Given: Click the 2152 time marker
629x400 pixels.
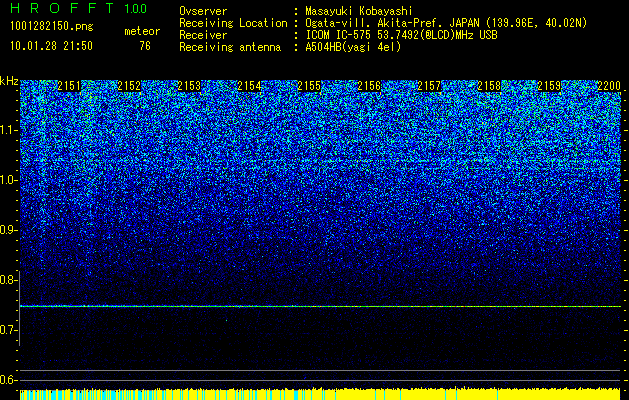Looking at the screenshot, I should tap(129, 86).
